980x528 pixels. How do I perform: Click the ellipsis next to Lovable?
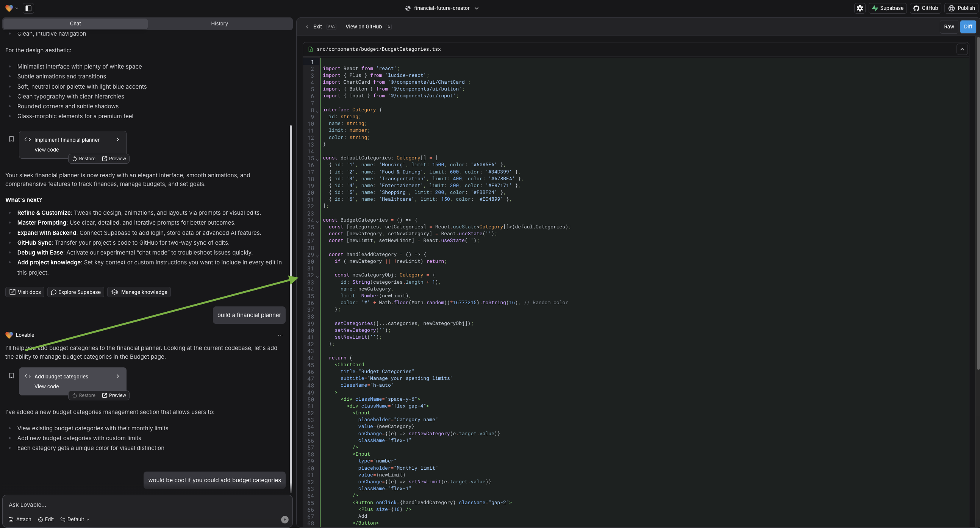tap(281, 335)
